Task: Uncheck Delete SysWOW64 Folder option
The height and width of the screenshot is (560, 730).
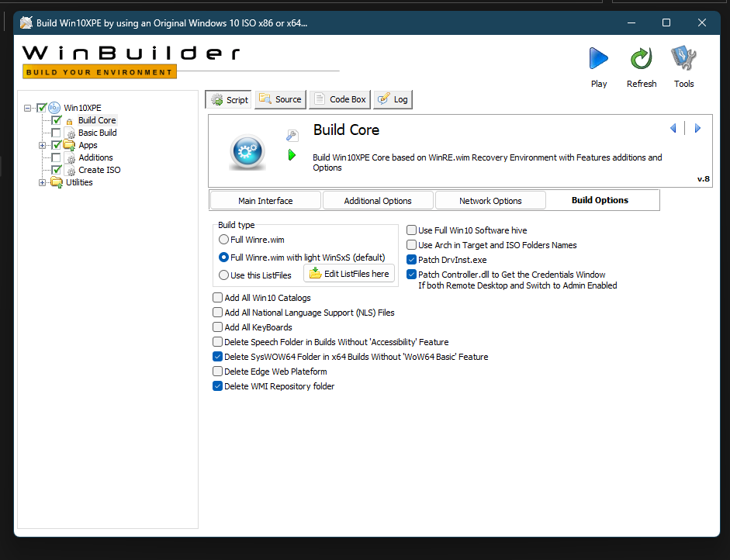Action: [217, 357]
